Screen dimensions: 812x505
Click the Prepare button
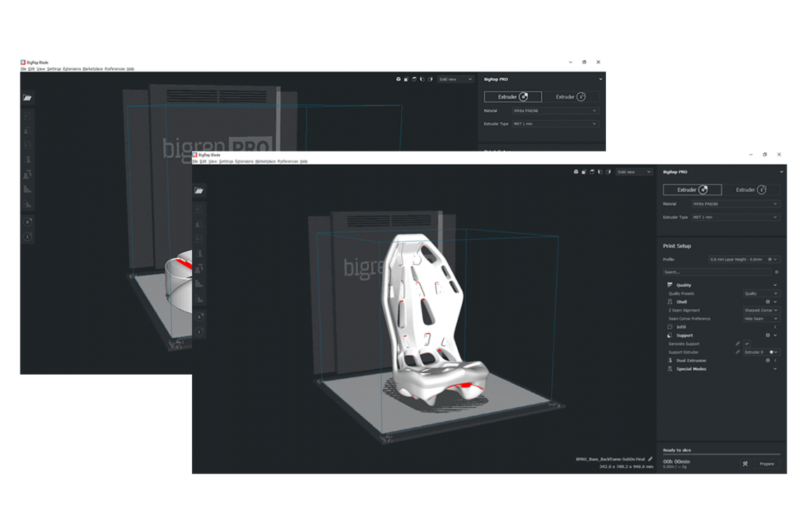tap(766, 464)
